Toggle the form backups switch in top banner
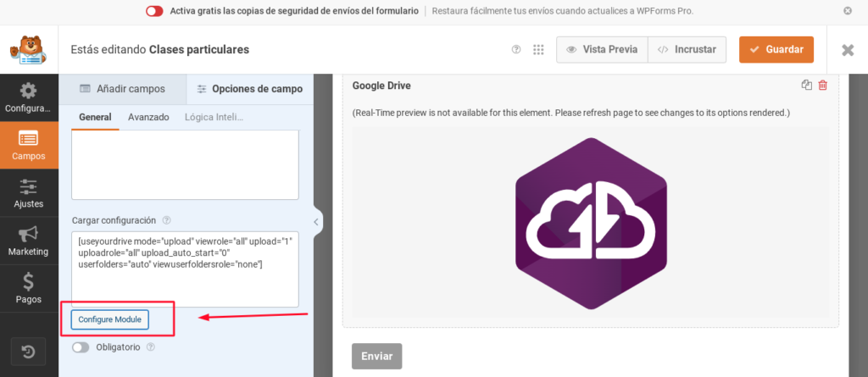868x377 pixels. (154, 11)
